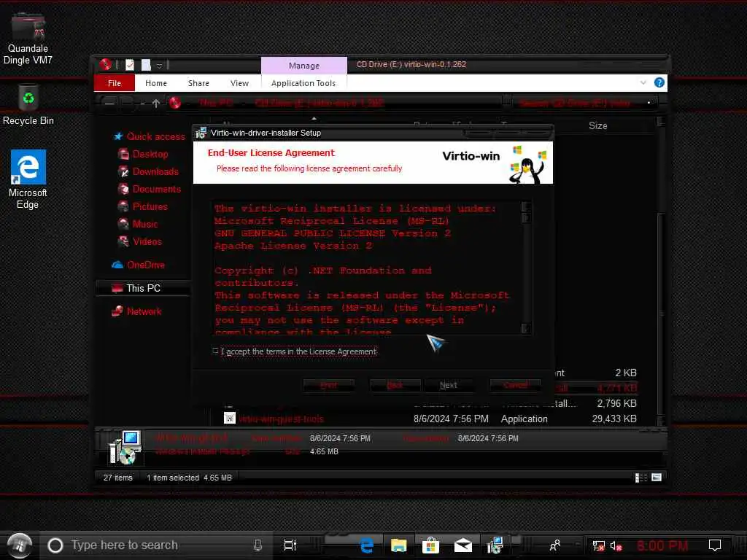Image resolution: width=747 pixels, height=560 pixels.
Task: Click the Cortana microphone icon
Action: pyautogui.click(x=258, y=545)
